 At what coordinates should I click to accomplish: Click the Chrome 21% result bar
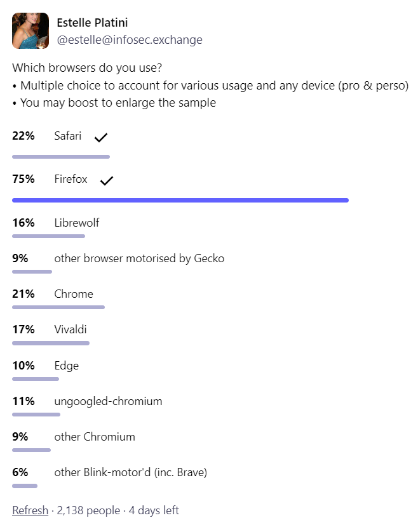[x=58, y=307]
